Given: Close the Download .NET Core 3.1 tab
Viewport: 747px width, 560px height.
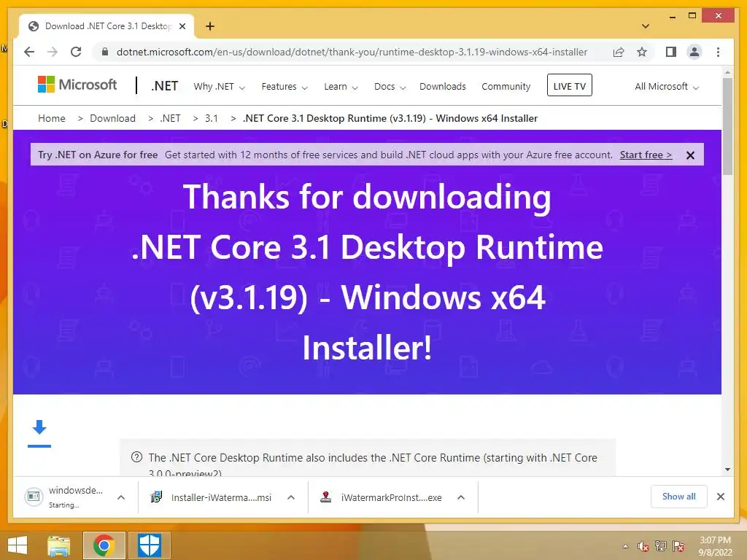Looking at the screenshot, I should 182,26.
